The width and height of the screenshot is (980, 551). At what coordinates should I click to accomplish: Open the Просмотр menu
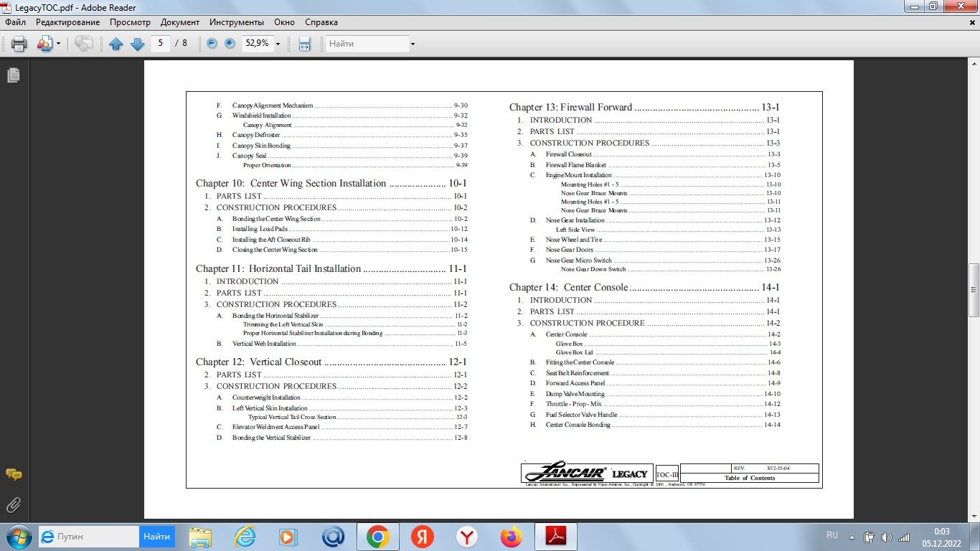pos(130,22)
